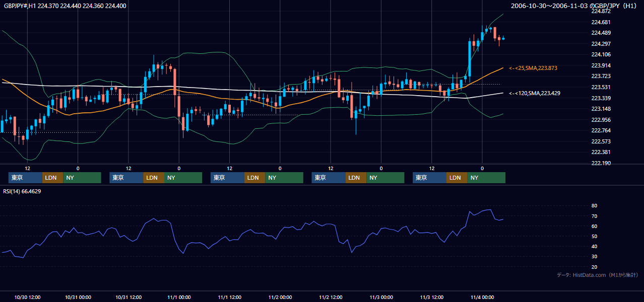Click RSI scale value 50

(x=594, y=236)
